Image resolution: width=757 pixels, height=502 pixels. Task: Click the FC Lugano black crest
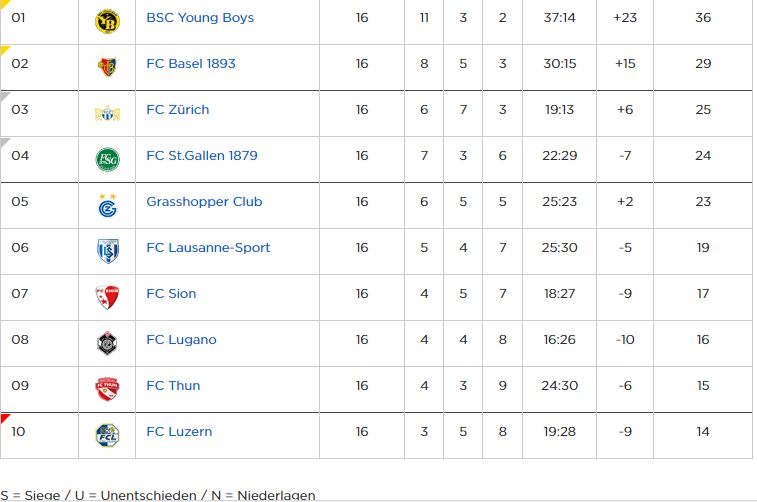tap(107, 343)
